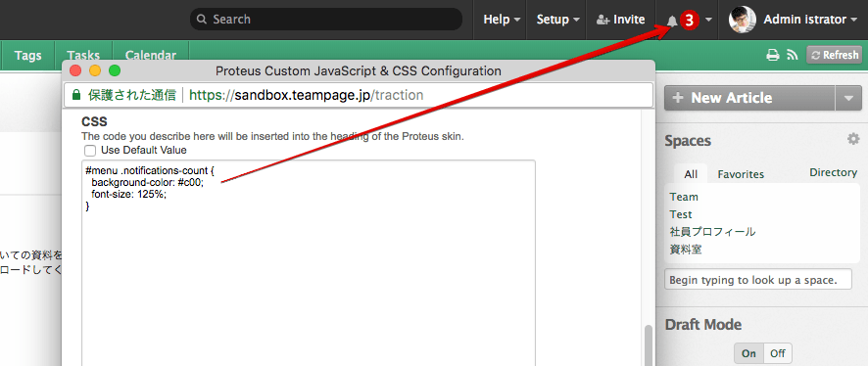The width and height of the screenshot is (868, 366).
Task: Switch to the Tags tab
Action: 28,55
